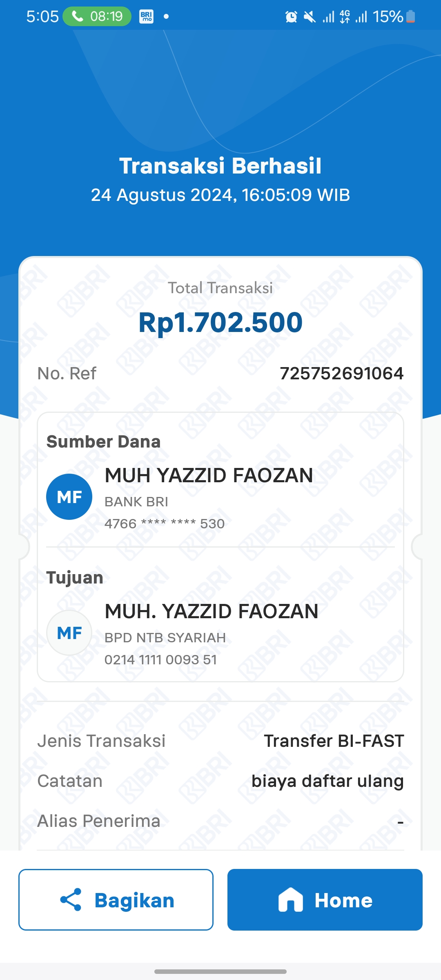Tap the alarm clock status icon
This screenshot has width=441, height=980.
291,17
